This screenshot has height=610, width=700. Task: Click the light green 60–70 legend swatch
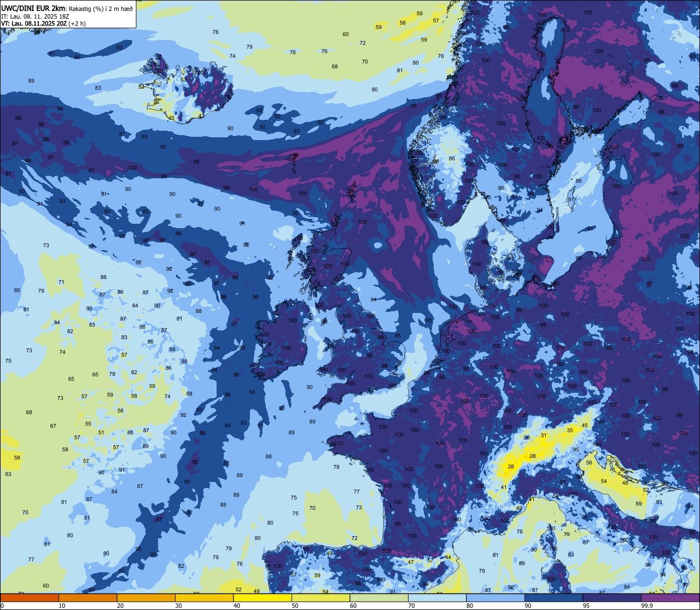[x=379, y=597]
